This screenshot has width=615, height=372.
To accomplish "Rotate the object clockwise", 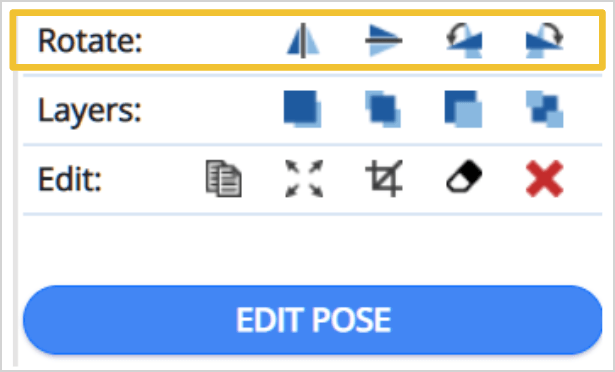I will 544,40.
